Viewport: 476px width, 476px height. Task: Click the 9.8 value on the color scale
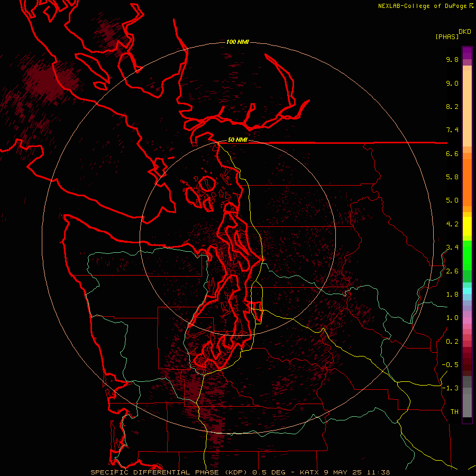pyautogui.click(x=452, y=60)
